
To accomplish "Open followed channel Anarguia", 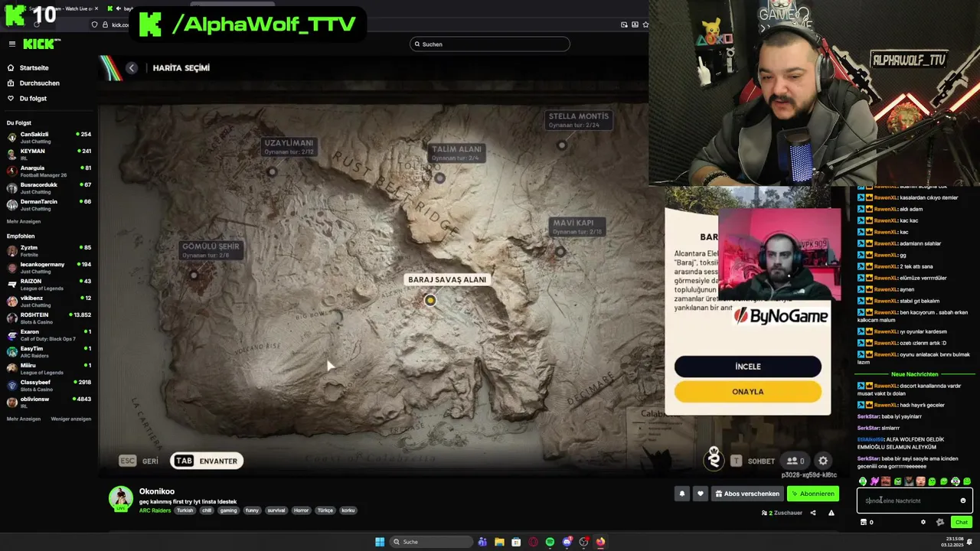I will pyautogui.click(x=49, y=171).
